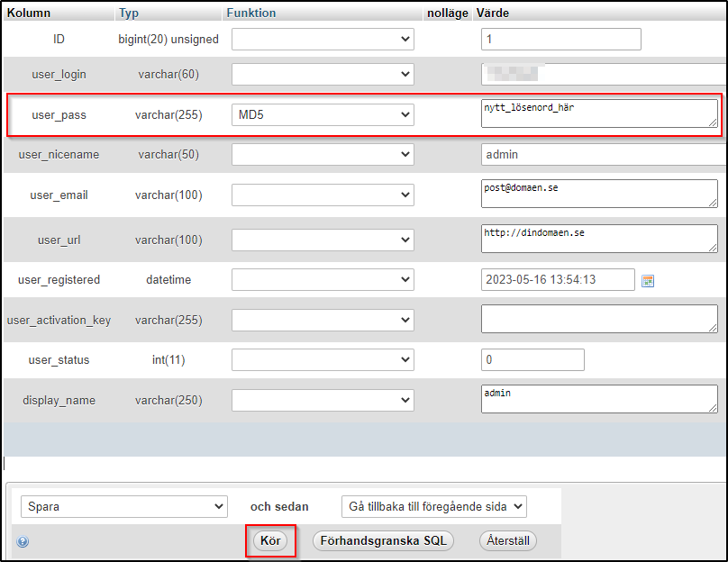Click Förhandsgranska SQL button
The height and width of the screenshot is (562, 728).
(x=383, y=540)
